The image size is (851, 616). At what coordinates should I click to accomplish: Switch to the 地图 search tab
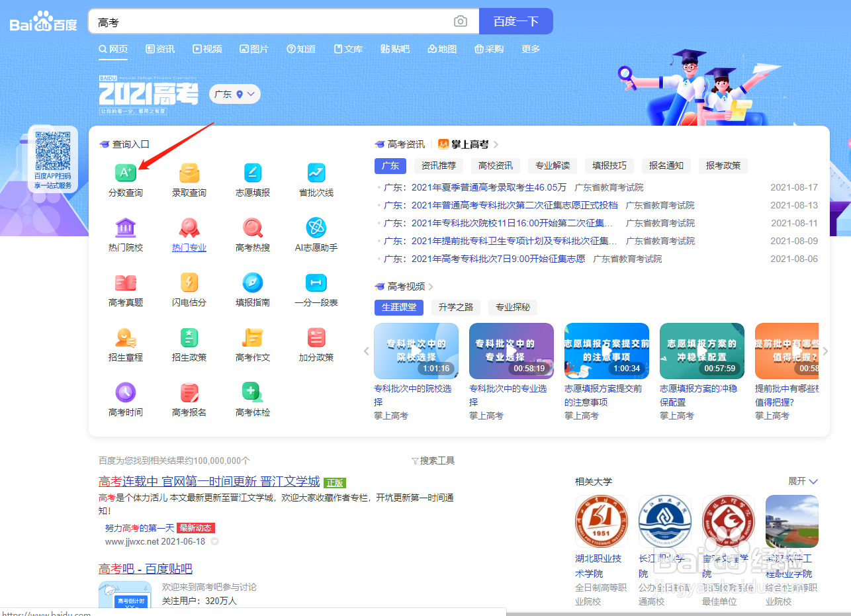442,49
